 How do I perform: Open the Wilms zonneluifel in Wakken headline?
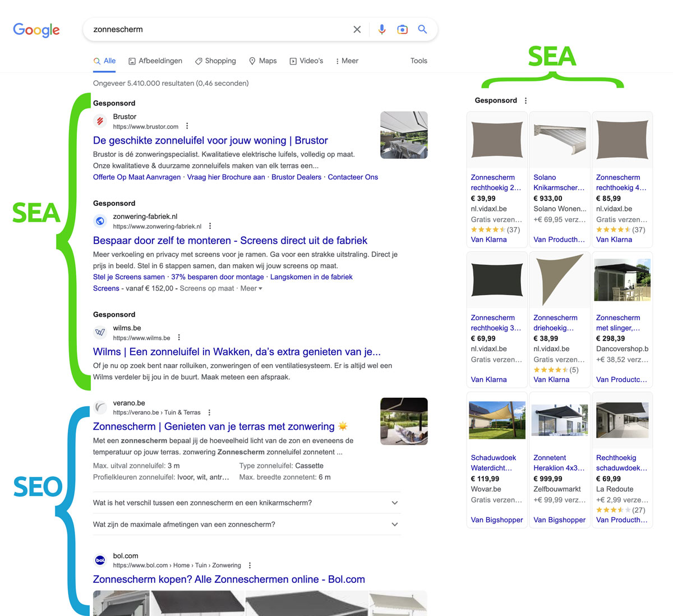(237, 352)
